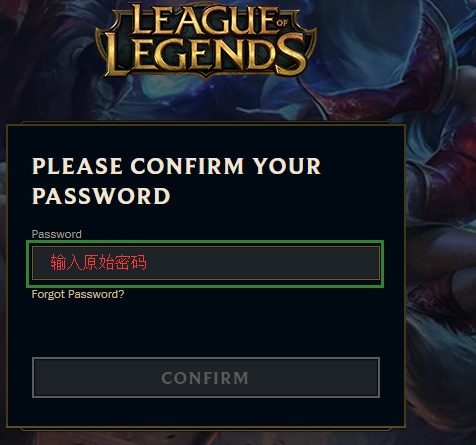Click the small OF emblem in the logo

pyautogui.click(x=282, y=23)
